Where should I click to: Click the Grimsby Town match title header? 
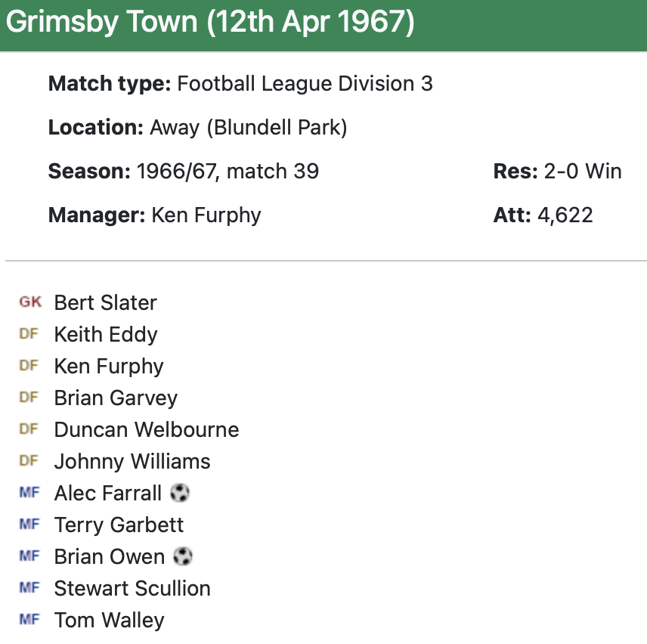coord(211,23)
